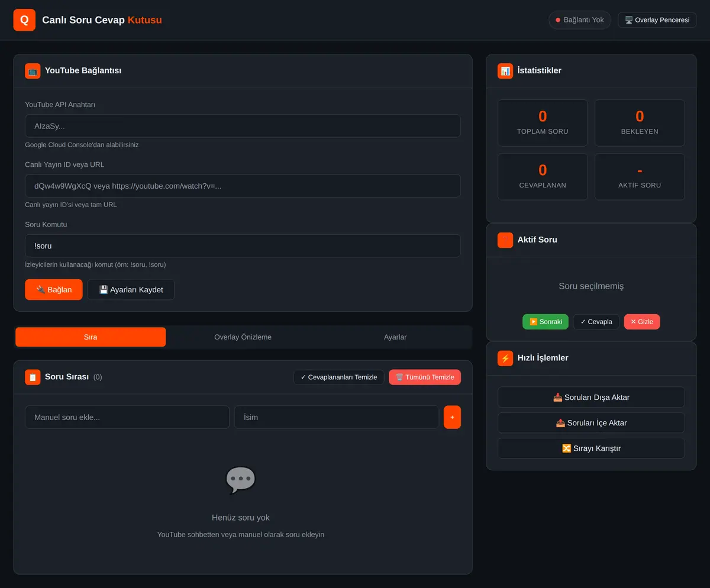This screenshot has height=588, width=710.
Task: Click the red Tümünü Temizle button
Action: click(425, 377)
